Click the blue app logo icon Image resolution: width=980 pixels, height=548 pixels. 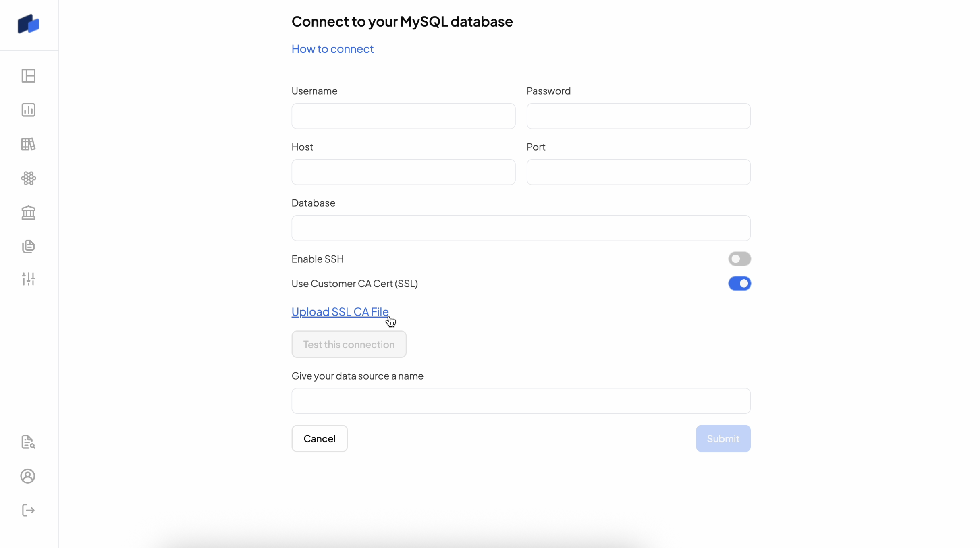tap(28, 24)
